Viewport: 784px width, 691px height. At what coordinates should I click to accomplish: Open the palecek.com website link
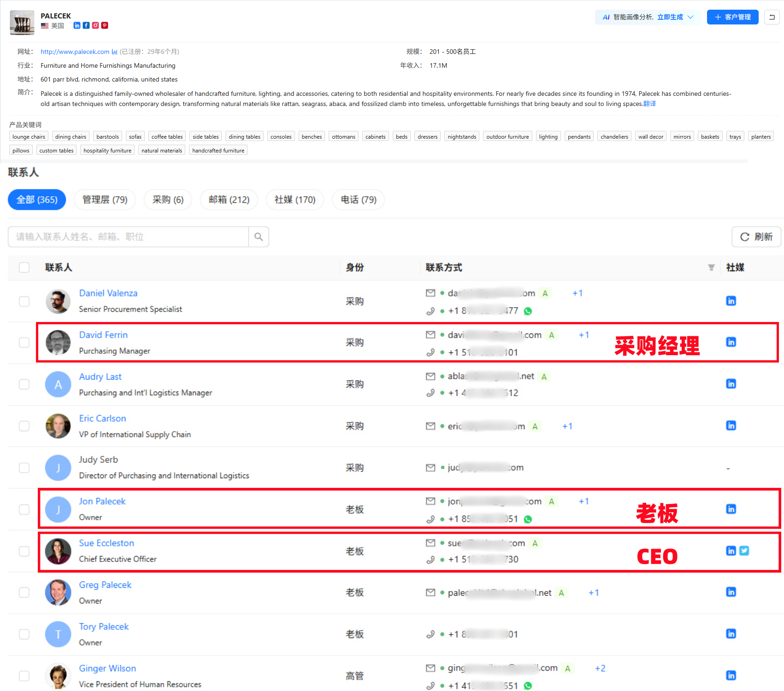[x=75, y=52]
